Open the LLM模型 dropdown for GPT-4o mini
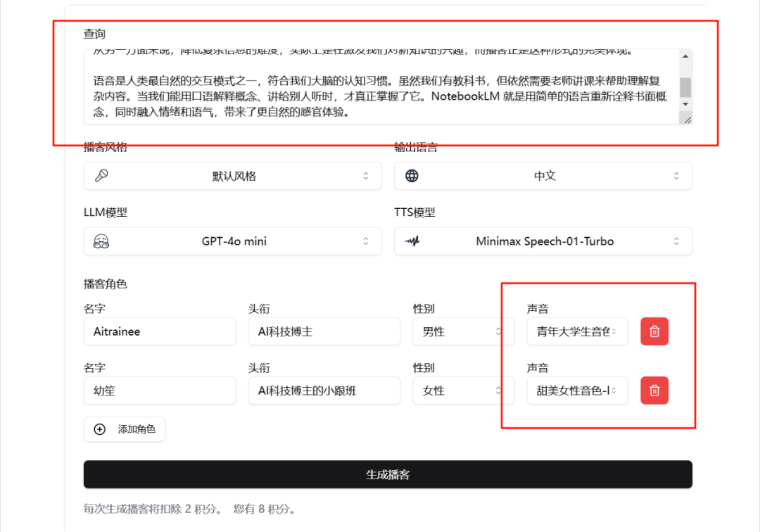The height and width of the screenshot is (532, 760). (232, 241)
